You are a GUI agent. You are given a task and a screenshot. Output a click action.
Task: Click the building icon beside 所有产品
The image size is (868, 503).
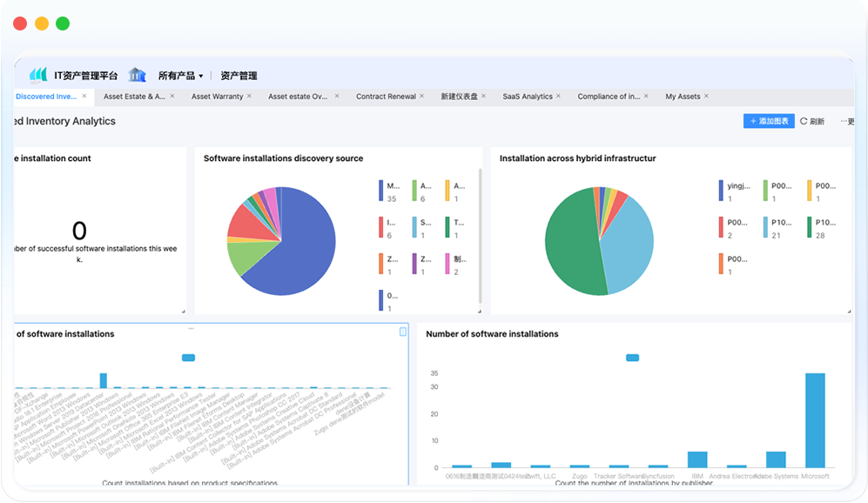click(137, 75)
